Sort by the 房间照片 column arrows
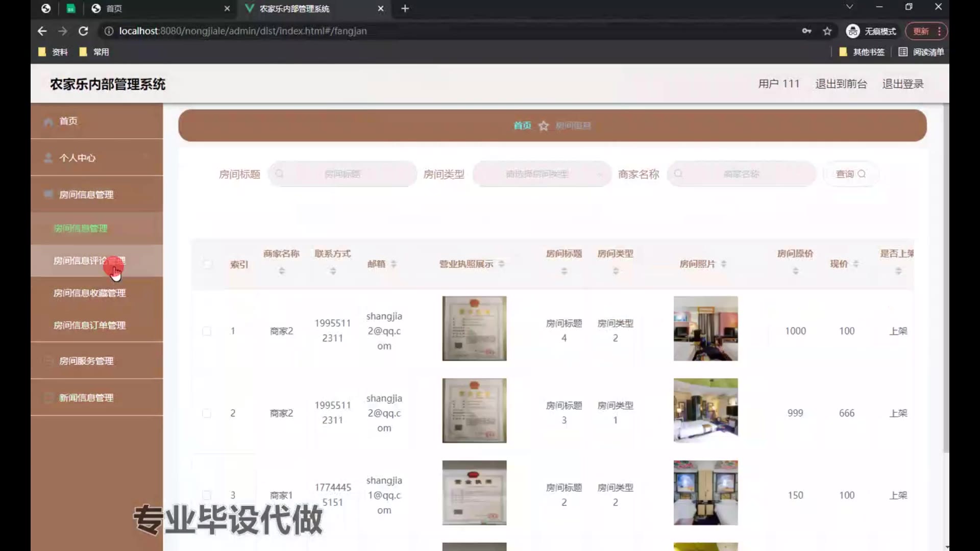This screenshot has width=980, height=551. click(x=723, y=264)
